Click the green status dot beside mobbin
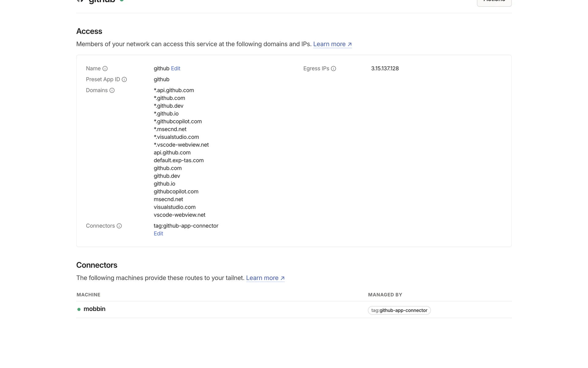This screenshot has height=368, width=588. pyautogui.click(x=79, y=309)
